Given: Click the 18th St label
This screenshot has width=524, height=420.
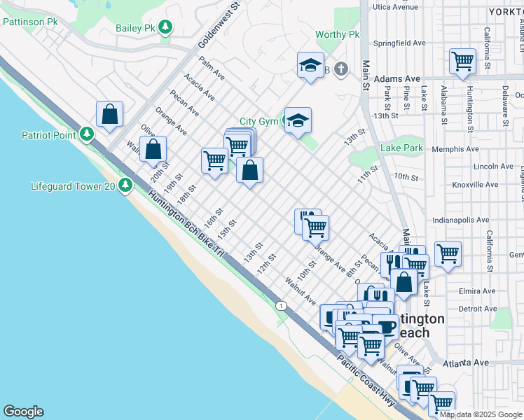Looking at the screenshot, I should point(186,195).
